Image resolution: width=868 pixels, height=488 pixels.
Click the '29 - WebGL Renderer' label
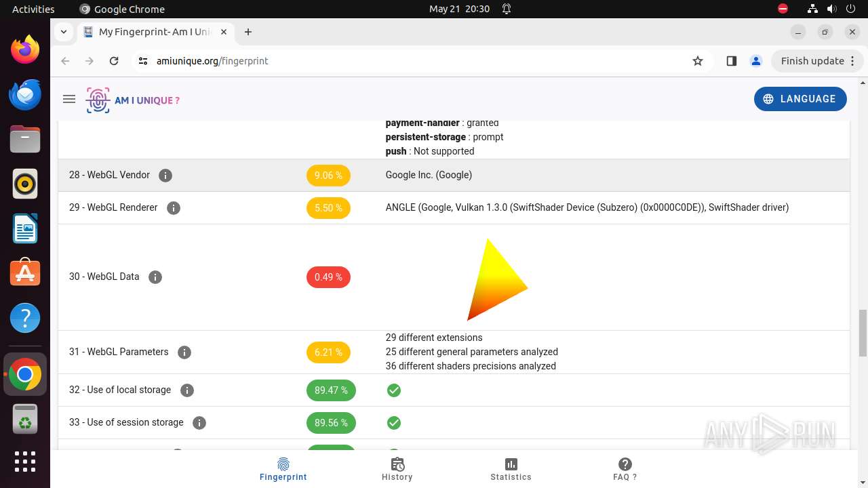coord(113,207)
